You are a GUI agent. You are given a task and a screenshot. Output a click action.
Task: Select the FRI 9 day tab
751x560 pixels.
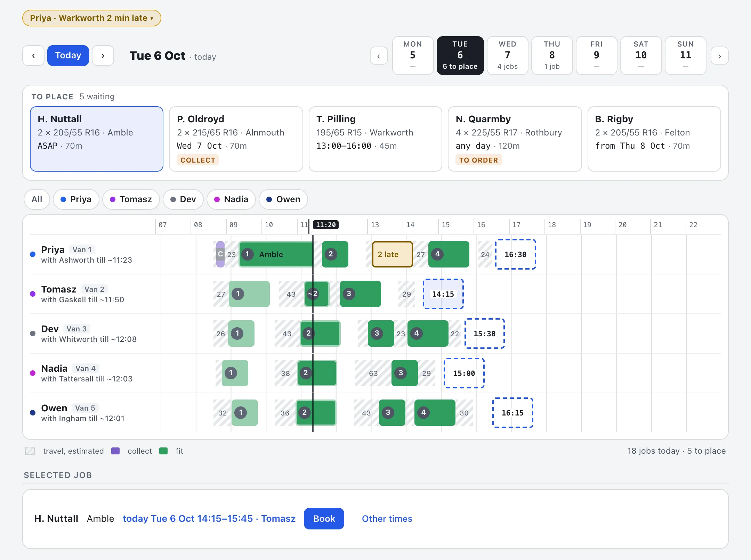[596, 56]
